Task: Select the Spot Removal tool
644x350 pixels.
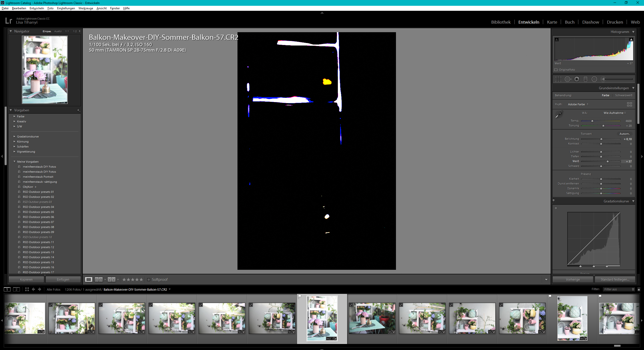Action: (568, 79)
